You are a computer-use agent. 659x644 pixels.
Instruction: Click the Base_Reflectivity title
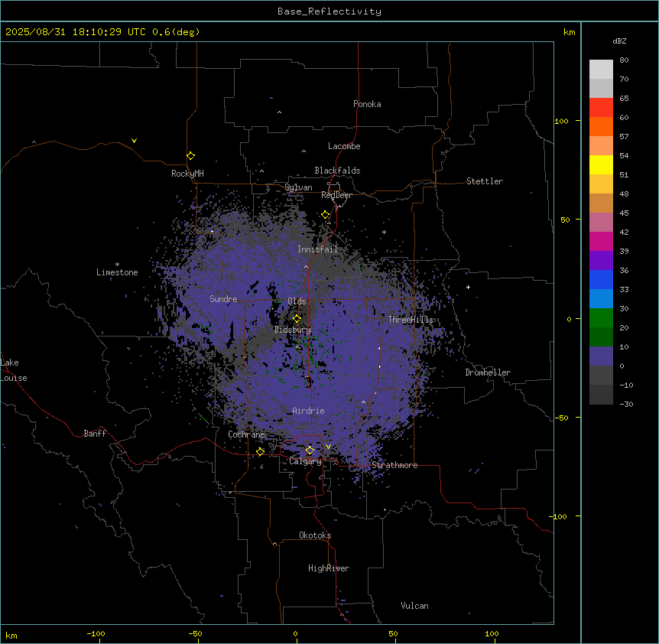(329, 11)
